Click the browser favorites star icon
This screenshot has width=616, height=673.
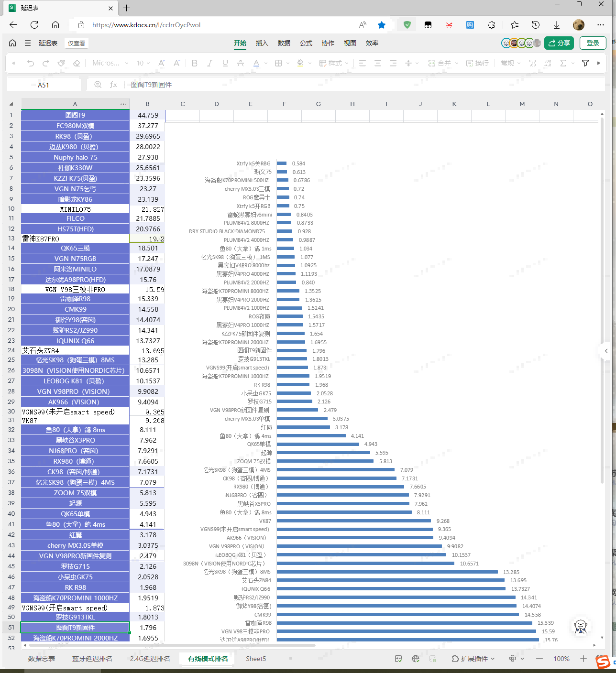pyautogui.click(x=381, y=25)
